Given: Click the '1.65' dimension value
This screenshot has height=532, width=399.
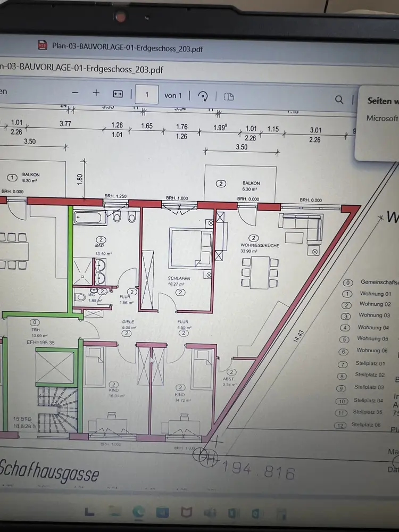Looking at the screenshot, I should (147, 126).
